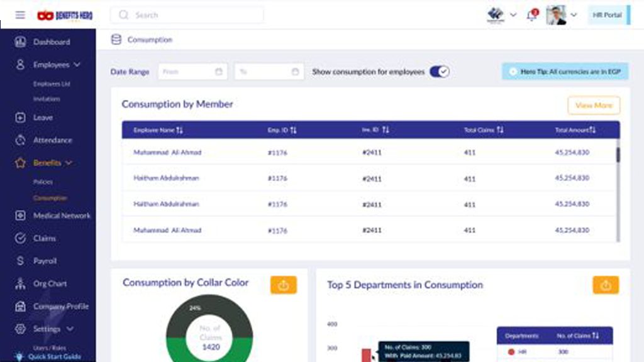This screenshot has width=644, height=362.
Task: Click the Search input field
Action: tap(187, 15)
